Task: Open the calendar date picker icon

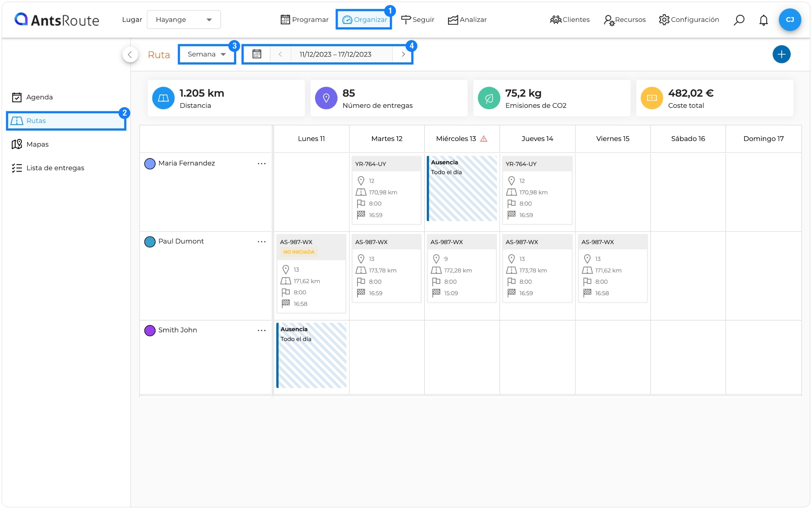Action: point(257,54)
